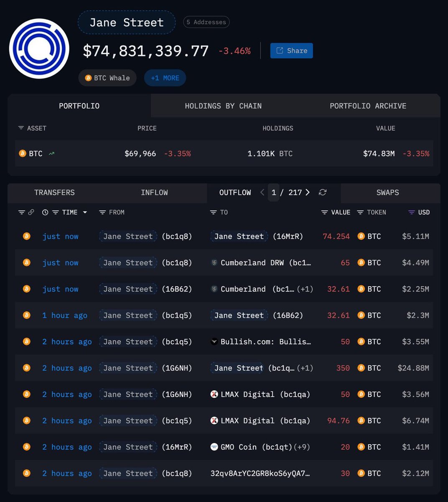Image resolution: width=448 pixels, height=502 pixels.
Task: Open LMAX Digital in the 50 BTC row
Action: [265, 394]
